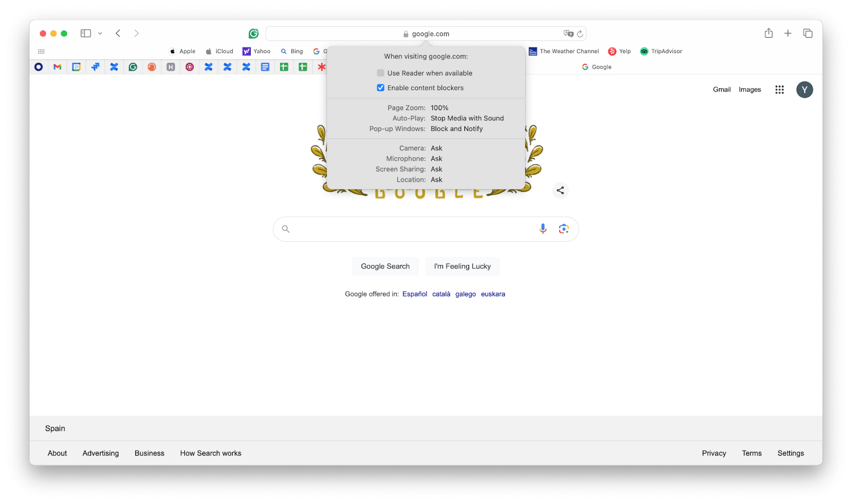This screenshot has height=504, width=852.
Task: Open a new tab with plus icon
Action: click(x=788, y=34)
